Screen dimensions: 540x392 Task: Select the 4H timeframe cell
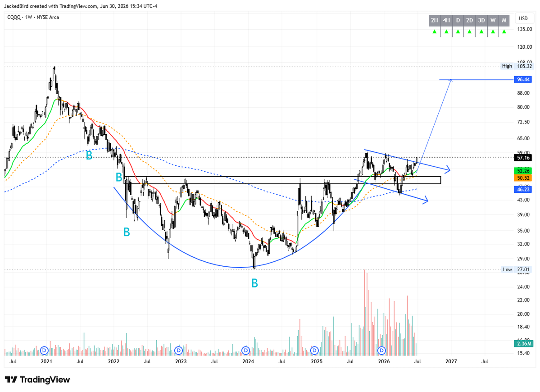coord(446,20)
